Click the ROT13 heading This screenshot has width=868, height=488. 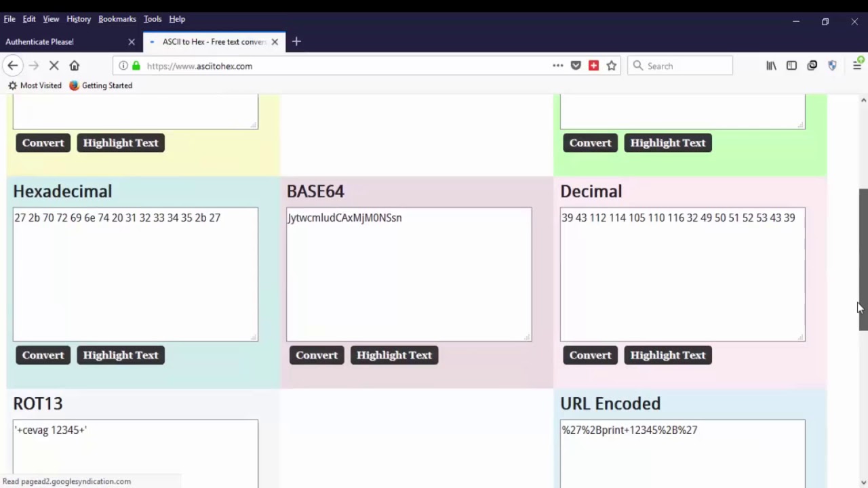click(x=38, y=403)
